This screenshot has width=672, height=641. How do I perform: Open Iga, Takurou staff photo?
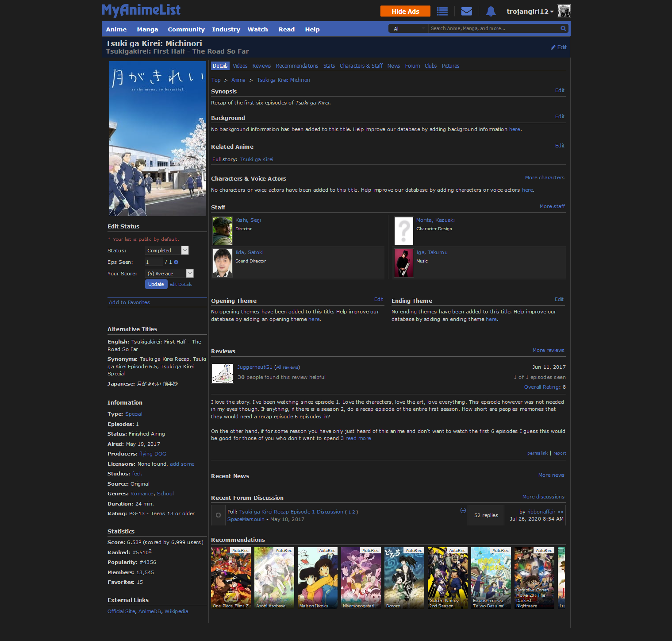pos(403,263)
